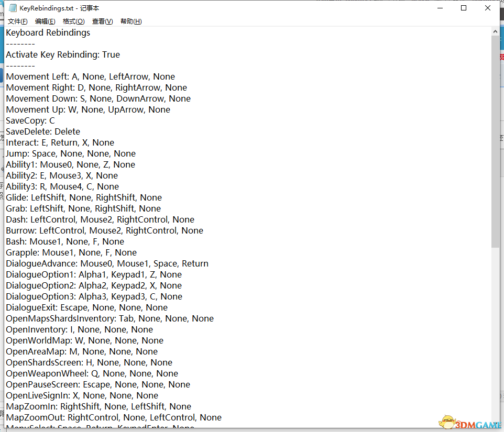Click the scrollbar up arrow
Screen dimensions: 504x432
click(x=495, y=31)
